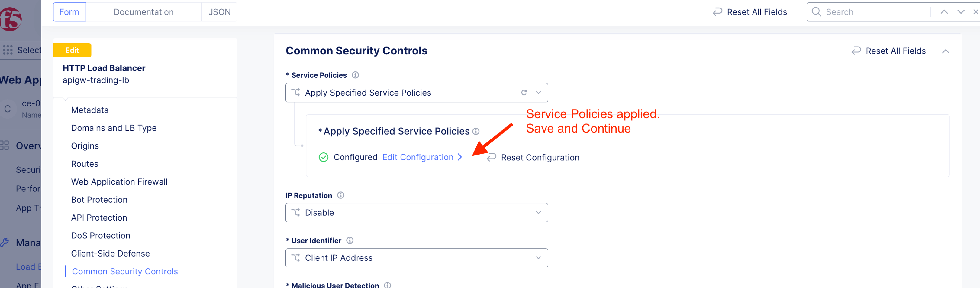Viewport: 980px width, 288px height.
Task: Click the search previous-result up arrow
Action: [x=944, y=12]
